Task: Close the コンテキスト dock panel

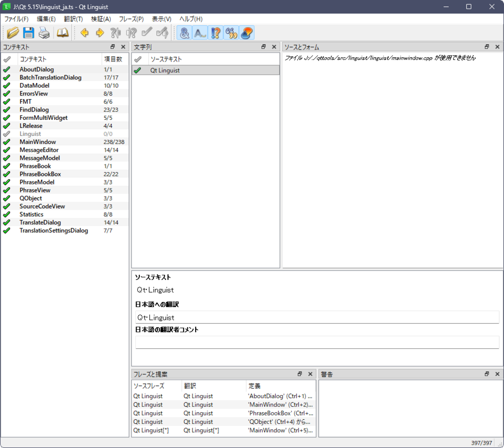Action: tap(123, 47)
